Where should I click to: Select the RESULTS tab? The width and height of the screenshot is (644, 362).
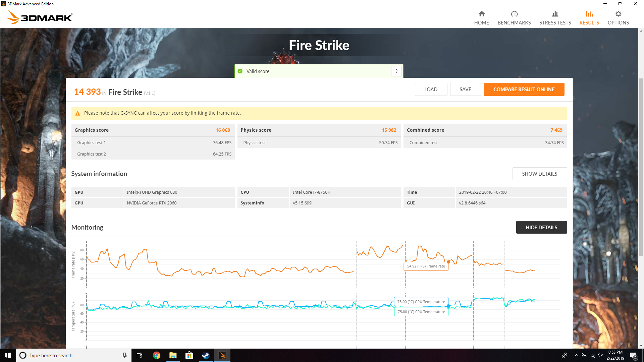click(589, 18)
